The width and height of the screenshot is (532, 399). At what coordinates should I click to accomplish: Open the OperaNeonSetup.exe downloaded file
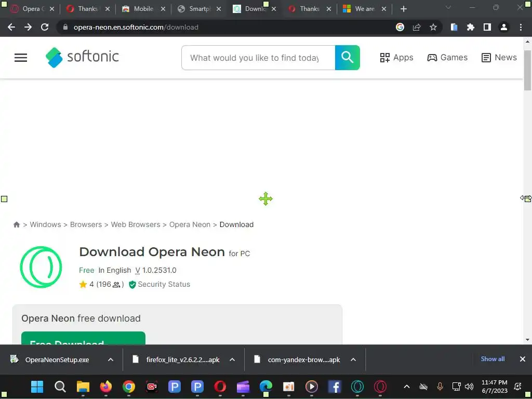pos(57,360)
